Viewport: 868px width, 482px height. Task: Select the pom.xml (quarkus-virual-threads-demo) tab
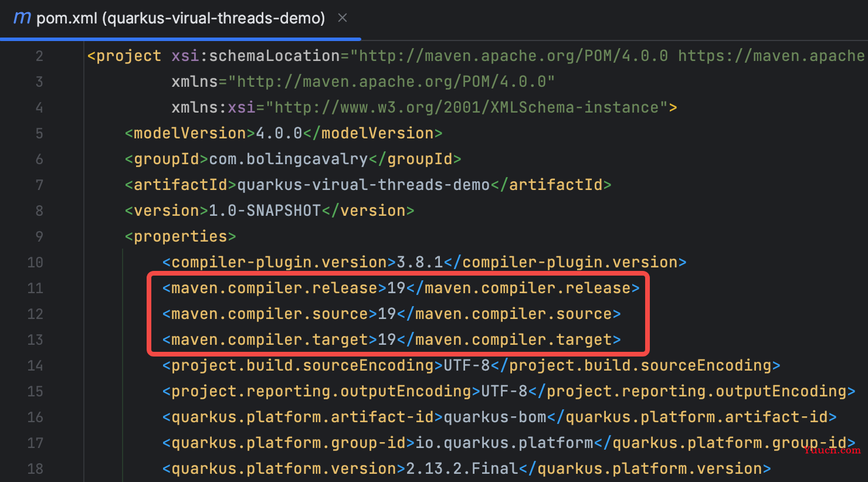(x=181, y=18)
